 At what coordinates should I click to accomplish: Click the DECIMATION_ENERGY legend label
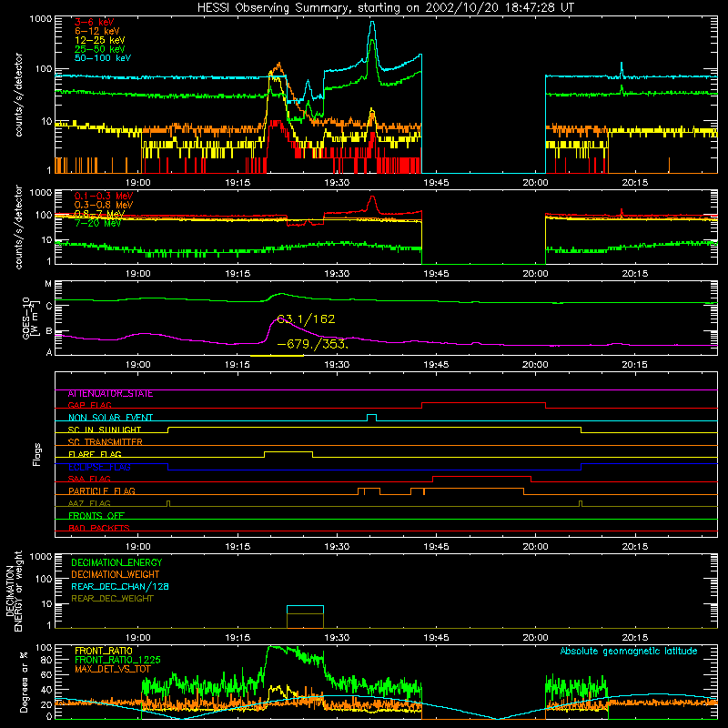point(116,562)
